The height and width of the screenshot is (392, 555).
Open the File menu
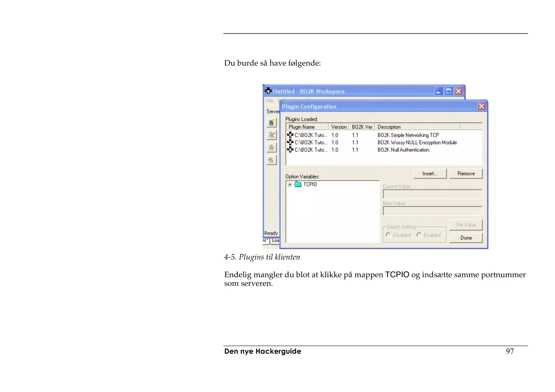269,101
